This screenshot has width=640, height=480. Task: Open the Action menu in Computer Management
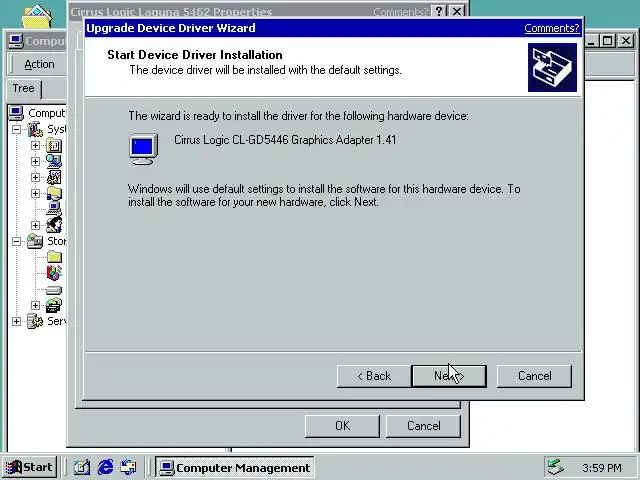(x=39, y=64)
